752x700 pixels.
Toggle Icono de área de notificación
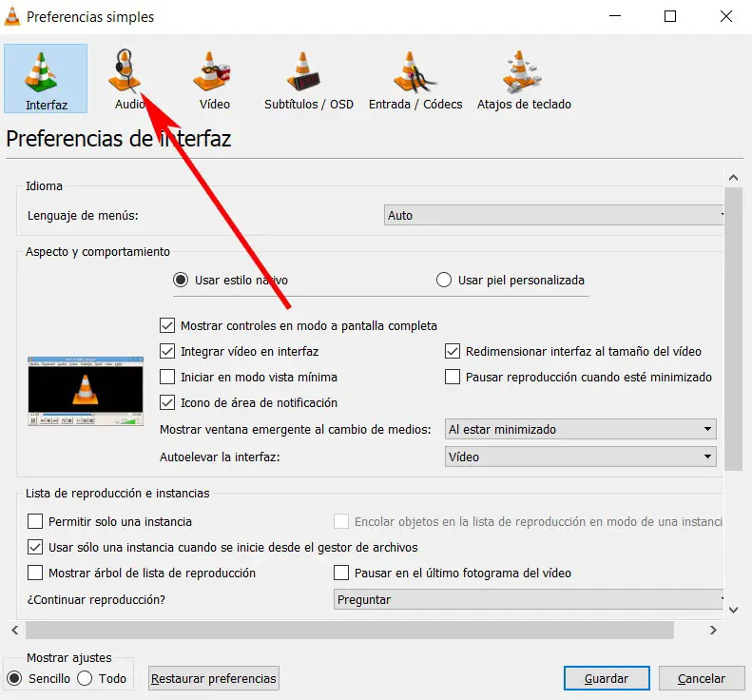pos(167,402)
